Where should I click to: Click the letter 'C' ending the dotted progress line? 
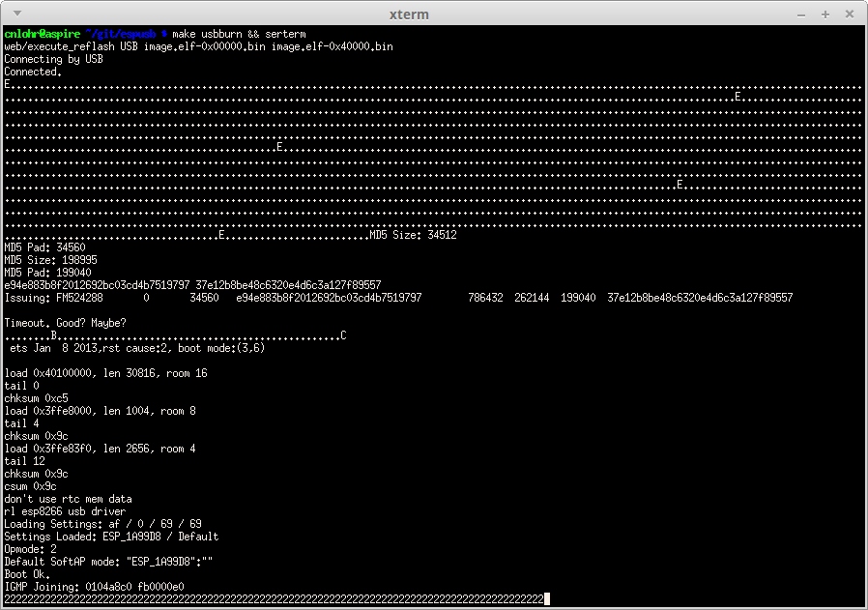[343, 335]
